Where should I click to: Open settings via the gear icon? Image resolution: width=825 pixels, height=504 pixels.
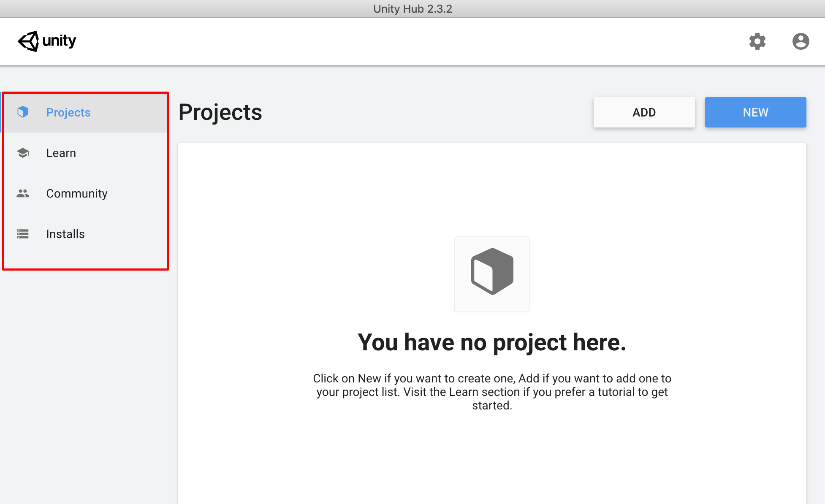click(x=757, y=41)
